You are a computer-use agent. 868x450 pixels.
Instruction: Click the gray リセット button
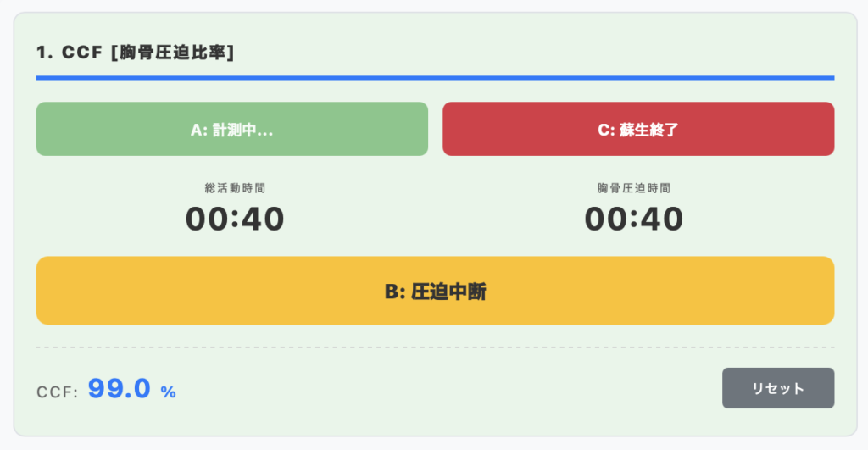[777, 388]
